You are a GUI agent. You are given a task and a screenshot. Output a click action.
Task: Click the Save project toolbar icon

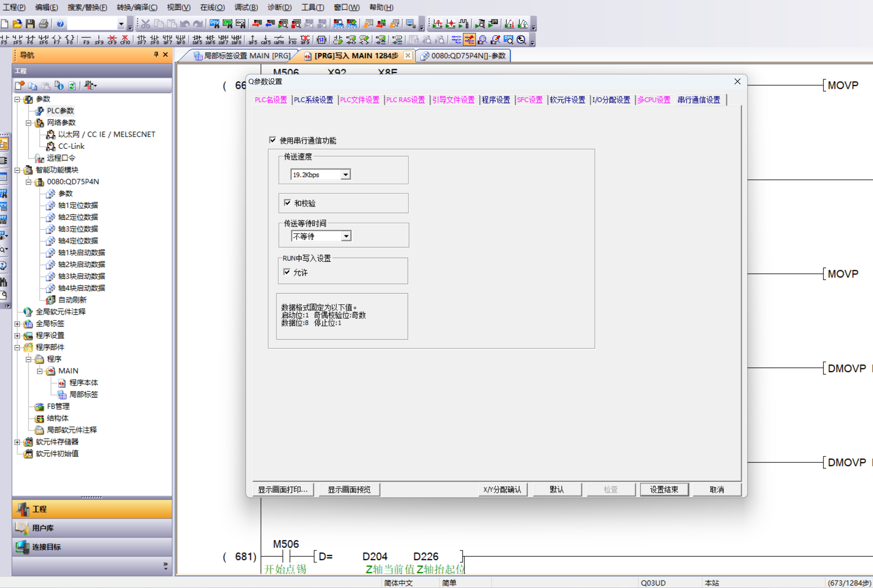click(30, 24)
